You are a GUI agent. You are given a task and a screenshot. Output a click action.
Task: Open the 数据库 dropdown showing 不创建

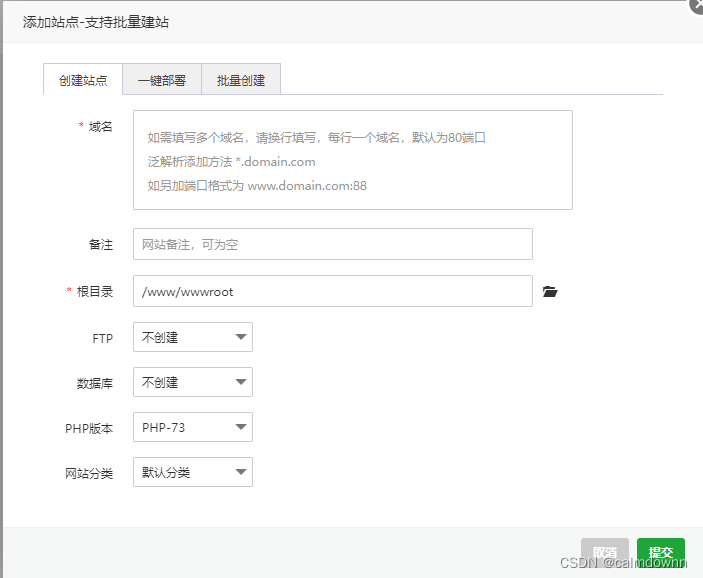[193, 382]
